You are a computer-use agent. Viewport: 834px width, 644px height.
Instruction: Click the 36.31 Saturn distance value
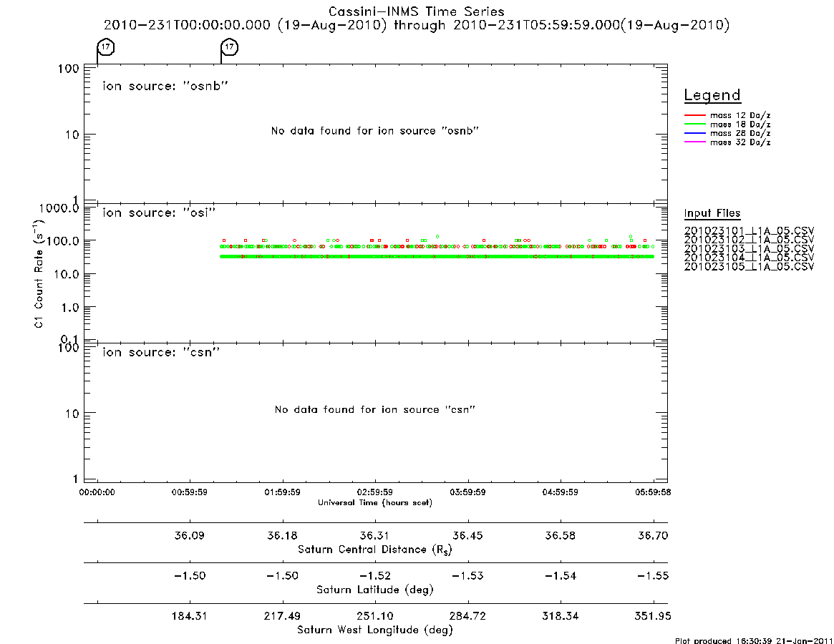(x=375, y=535)
